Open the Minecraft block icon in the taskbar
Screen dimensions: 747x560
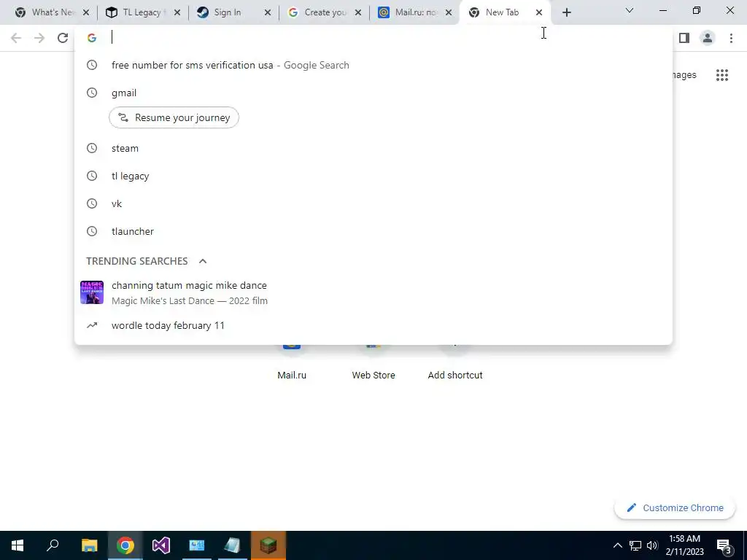pos(268,545)
